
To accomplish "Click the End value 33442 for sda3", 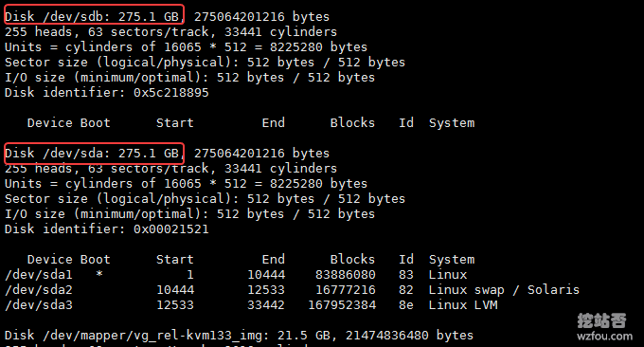I will 266,304.
